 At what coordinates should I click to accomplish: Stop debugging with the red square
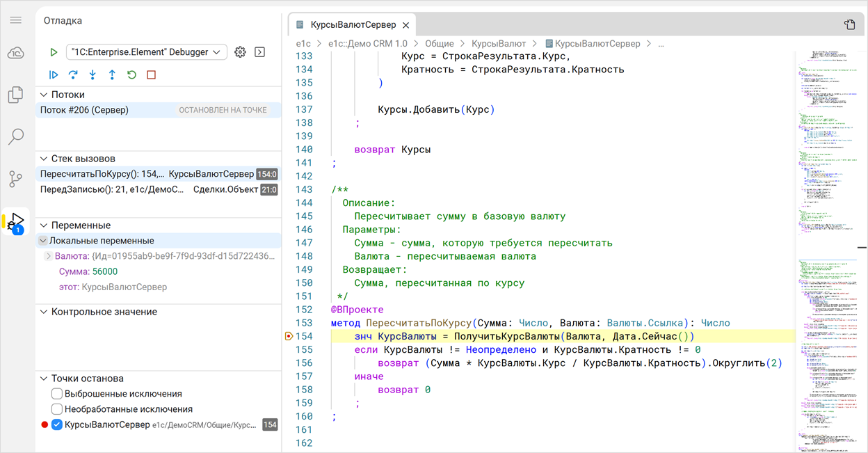pyautogui.click(x=151, y=75)
